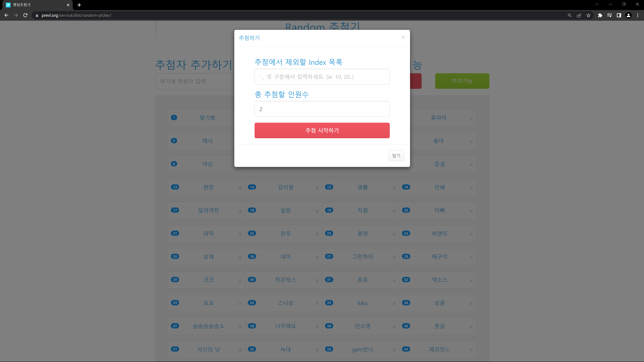Viewport: 644px width, 362px height.
Task: Click the number badge 33 beside 요요
Action: [x=175, y=303]
